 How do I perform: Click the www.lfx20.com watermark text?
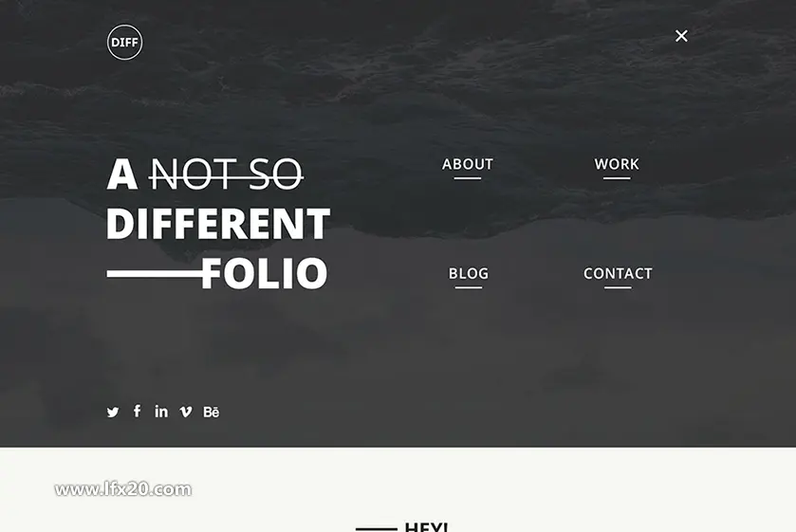point(123,489)
